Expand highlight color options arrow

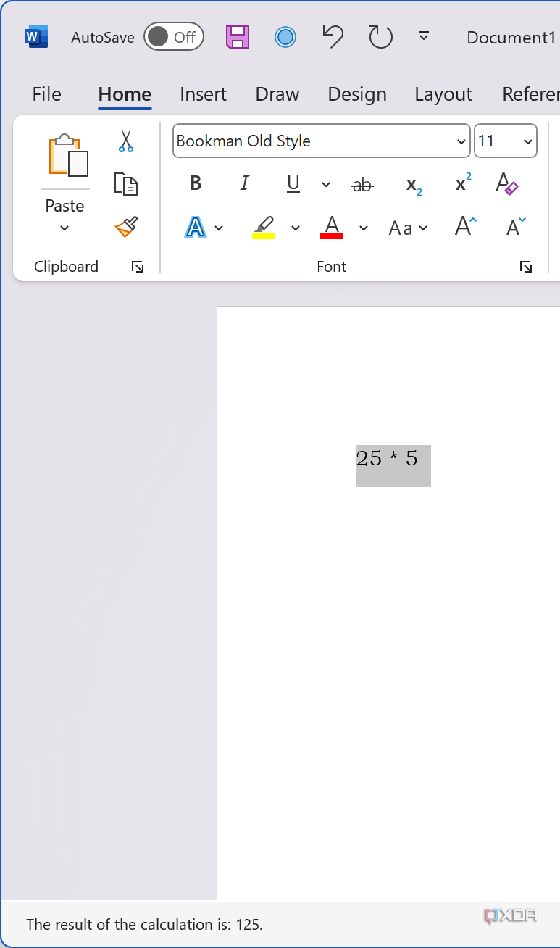point(296,228)
